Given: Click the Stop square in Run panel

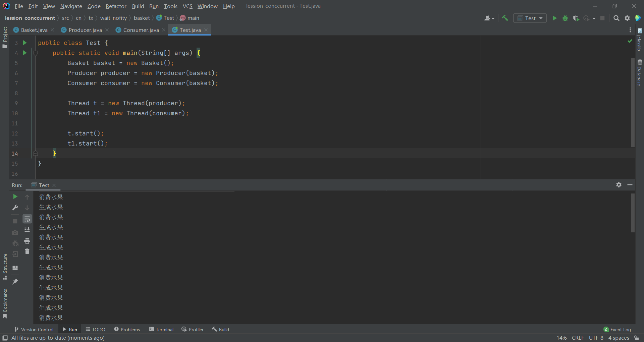Looking at the screenshot, I should (15, 221).
